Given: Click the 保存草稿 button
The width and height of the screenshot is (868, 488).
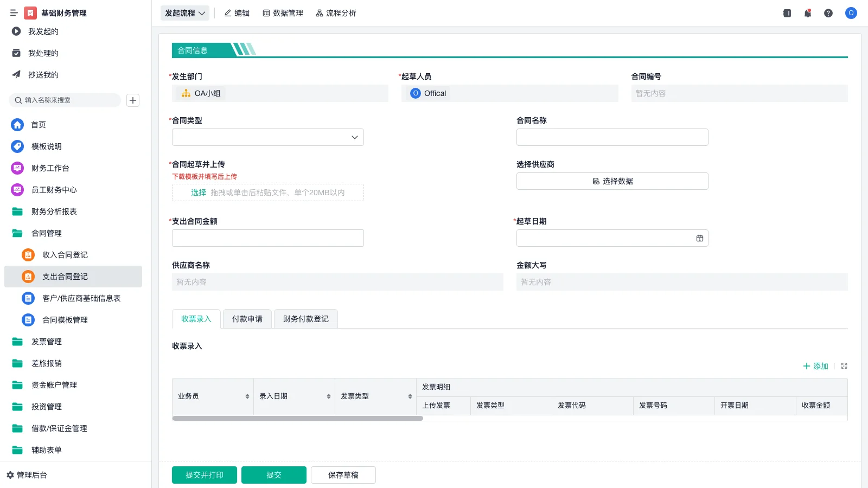Looking at the screenshot, I should coord(343,475).
